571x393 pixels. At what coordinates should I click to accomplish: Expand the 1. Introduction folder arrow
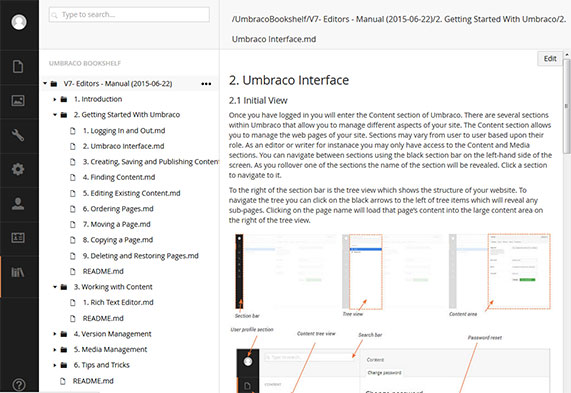[x=55, y=99]
